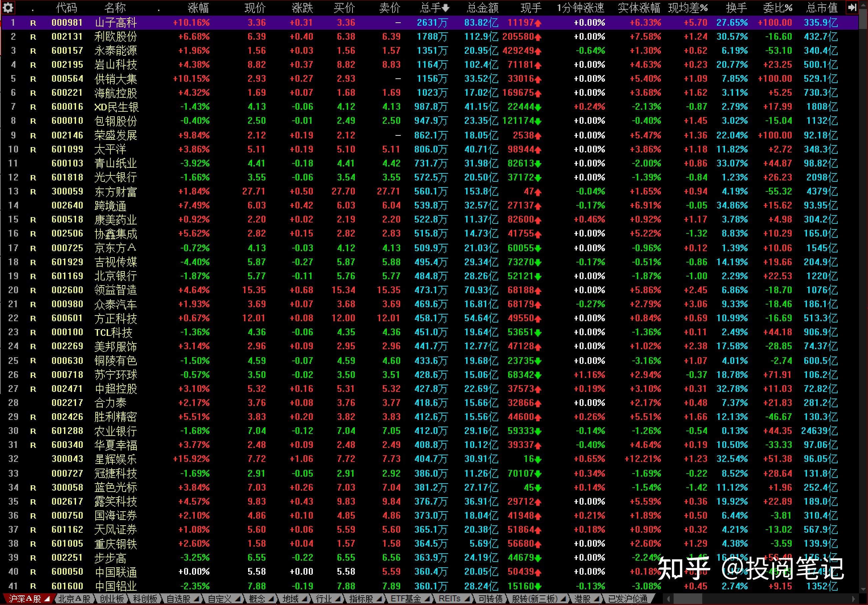
Task: Select the stock name 京东方A
Action: 115,248
